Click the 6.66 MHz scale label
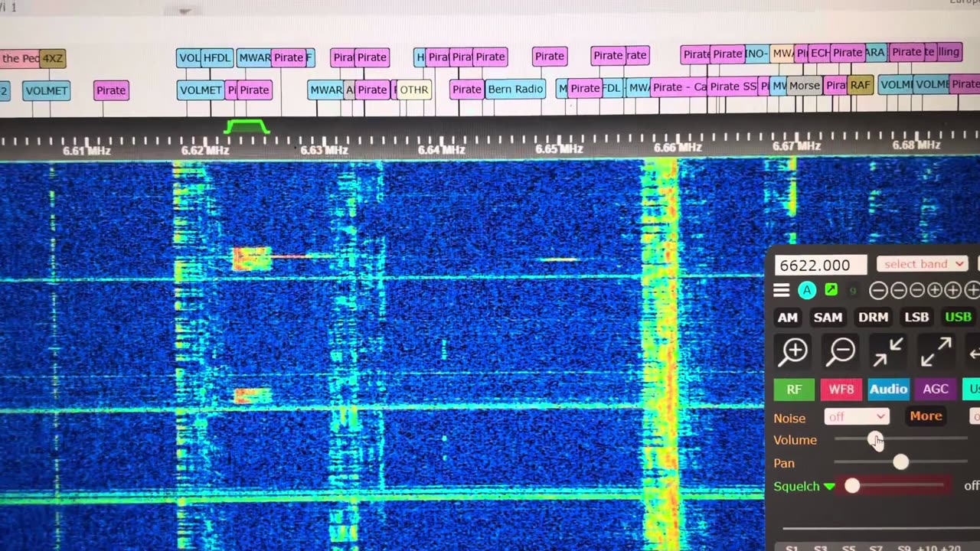The image size is (980, 551). 678,147
